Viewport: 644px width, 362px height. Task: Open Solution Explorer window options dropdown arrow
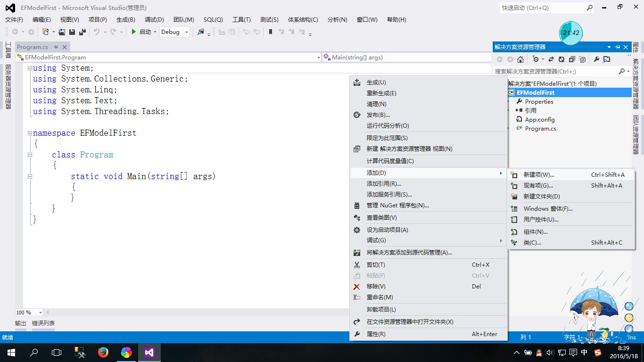click(609, 47)
